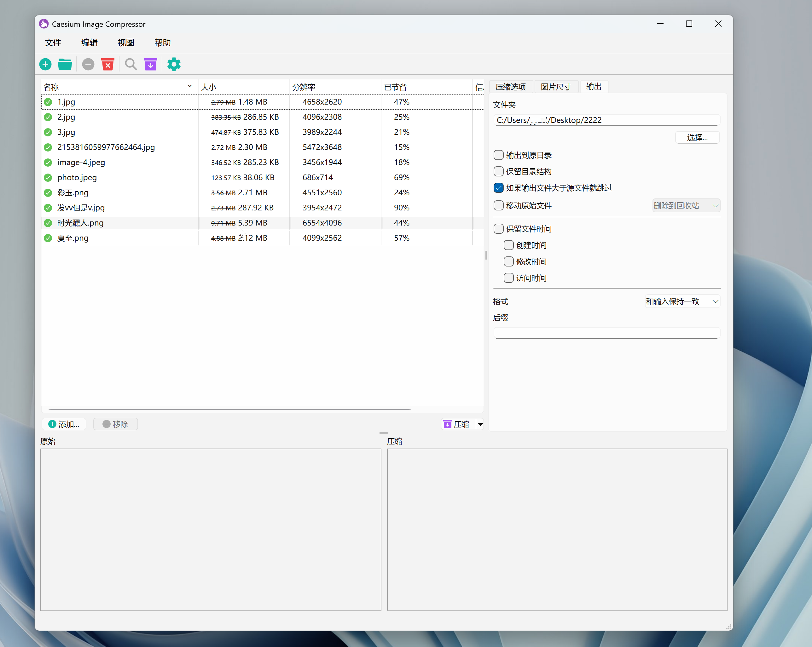812x647 pixels.
Task: Enable the 输出到原目录 checkbox
Action: 498,155
